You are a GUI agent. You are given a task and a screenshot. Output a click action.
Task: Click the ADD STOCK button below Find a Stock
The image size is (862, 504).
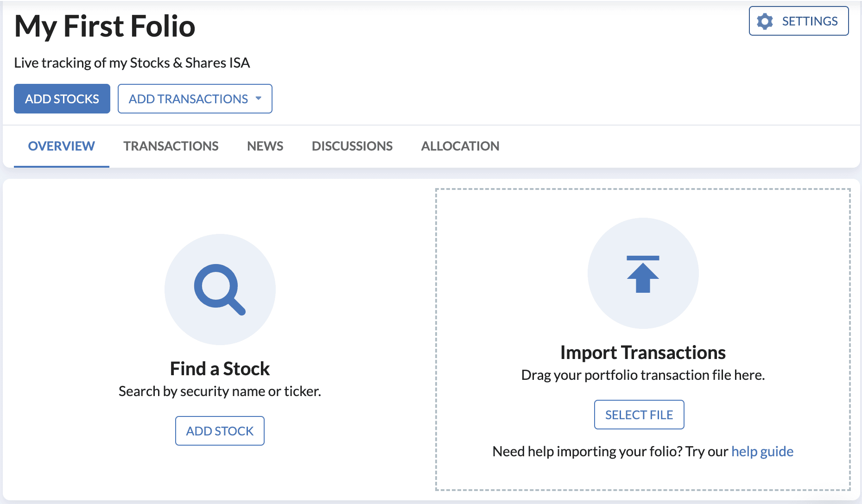(x=220, y=431)
